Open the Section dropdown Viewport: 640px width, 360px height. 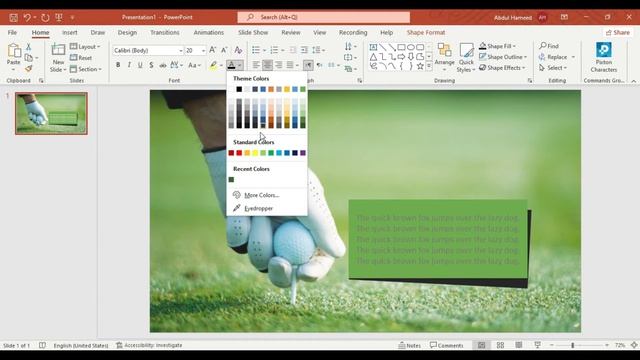pyautogui.click(x=86, y=69)
